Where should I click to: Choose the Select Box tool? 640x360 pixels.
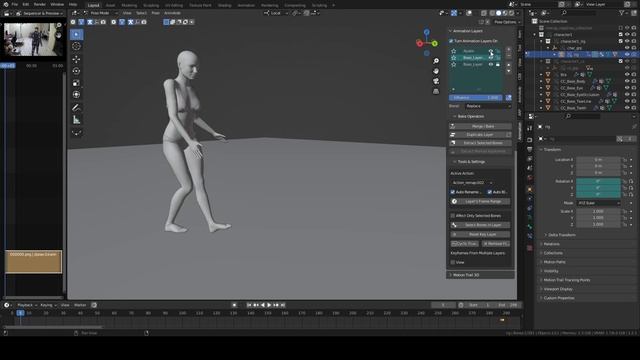tap(76, 34)
